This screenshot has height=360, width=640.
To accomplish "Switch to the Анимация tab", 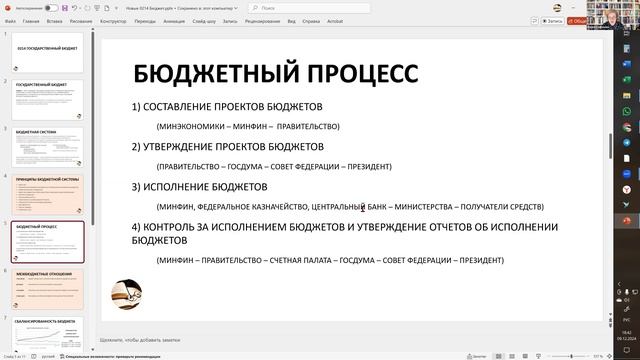I will 174,21.
